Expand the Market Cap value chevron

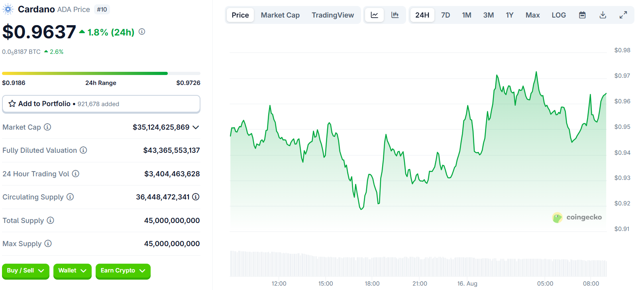pyautogui.click(x=196, y=127)
